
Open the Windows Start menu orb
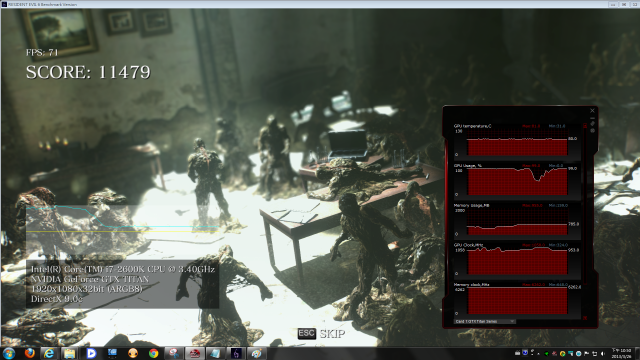pyautogui.click(x=9, y=353)
